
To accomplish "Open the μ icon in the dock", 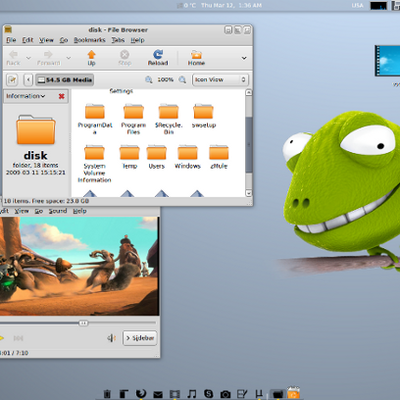I will 259,394.
